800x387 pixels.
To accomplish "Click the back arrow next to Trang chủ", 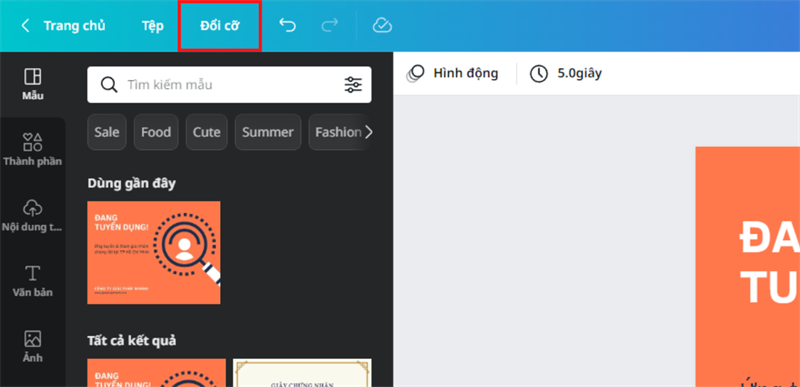I will (25, 25).
